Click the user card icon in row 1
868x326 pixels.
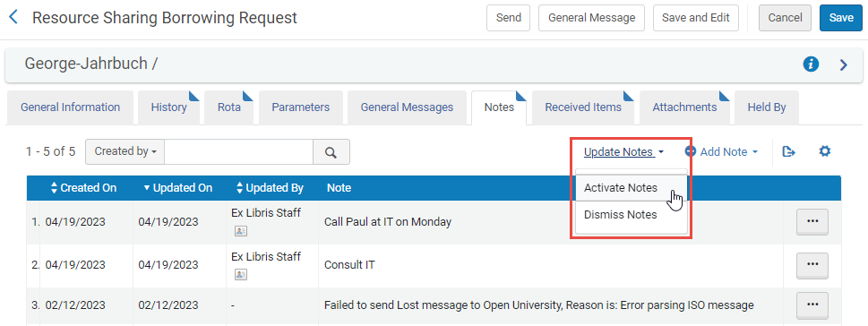click(241, 231)
